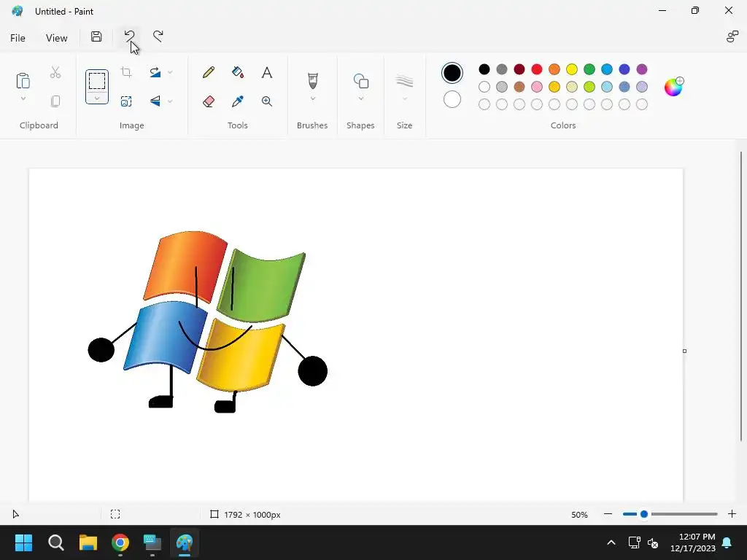Click the canvas right-edge resize handle
Screen dimensions: 747x560
coord(684,351)
